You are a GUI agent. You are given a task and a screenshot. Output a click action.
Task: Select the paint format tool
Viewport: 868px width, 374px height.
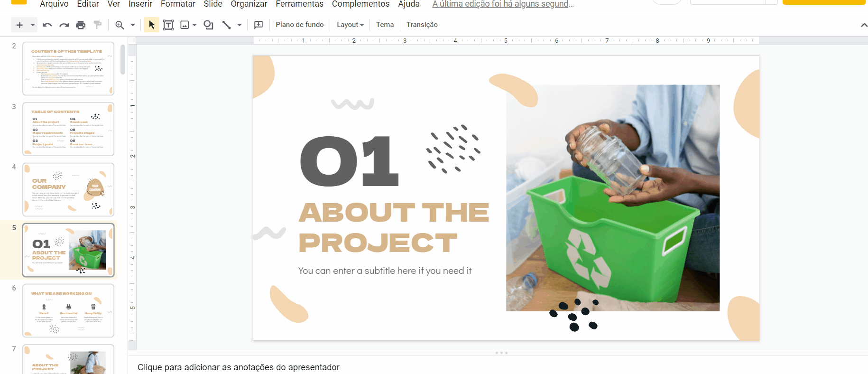click(98, 25)
